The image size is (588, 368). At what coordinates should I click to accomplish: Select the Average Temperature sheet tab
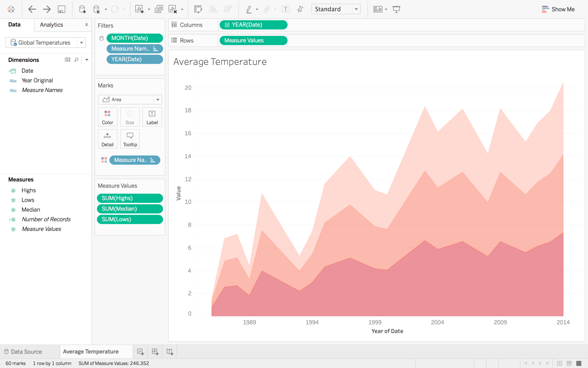90,351
